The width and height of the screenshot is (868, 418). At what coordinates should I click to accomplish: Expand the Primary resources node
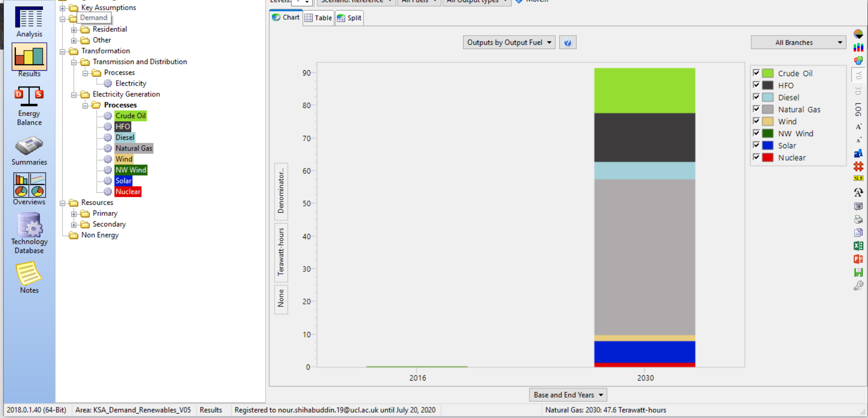tap(74, 214)
